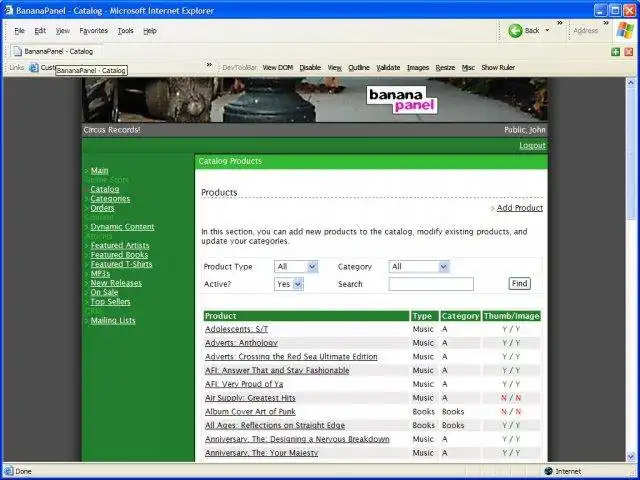Viewport: 640px width, 480px height.
Task: Click Show Ruler in DevToolBar
Action: (498, 68)
